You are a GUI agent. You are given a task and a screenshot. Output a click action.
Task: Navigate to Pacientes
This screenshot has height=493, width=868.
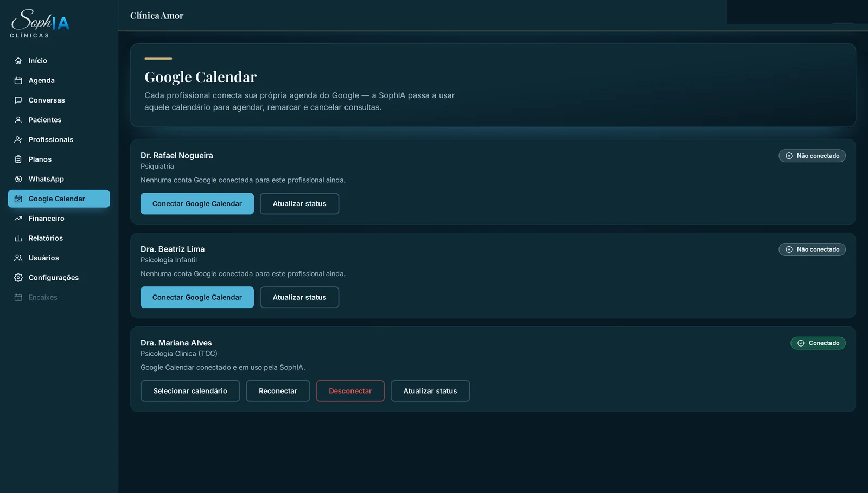(x=59, y=120)
